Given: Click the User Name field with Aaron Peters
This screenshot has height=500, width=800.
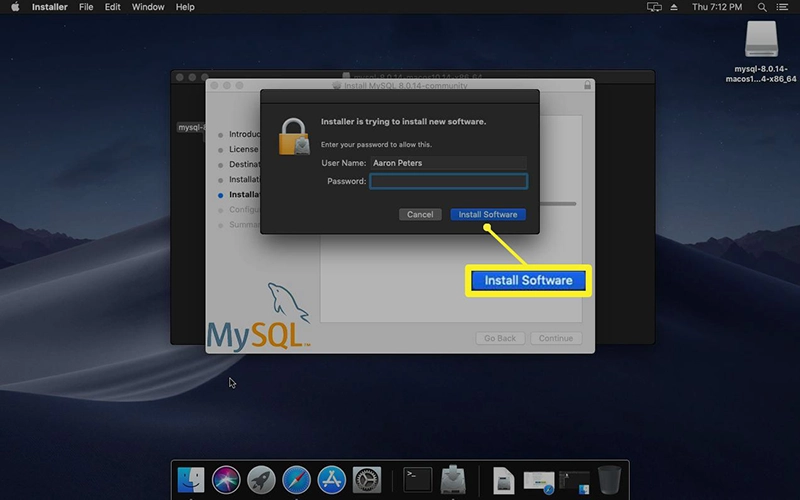Looking at the screenshot, I should [448, 163].
